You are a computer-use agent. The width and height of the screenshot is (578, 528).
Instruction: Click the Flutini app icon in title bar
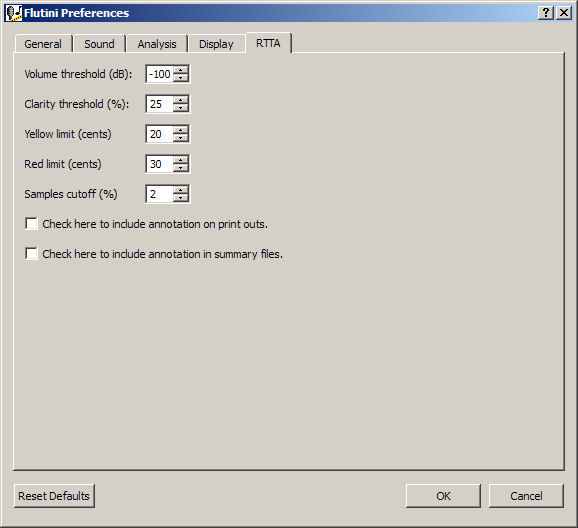point(14,13)
